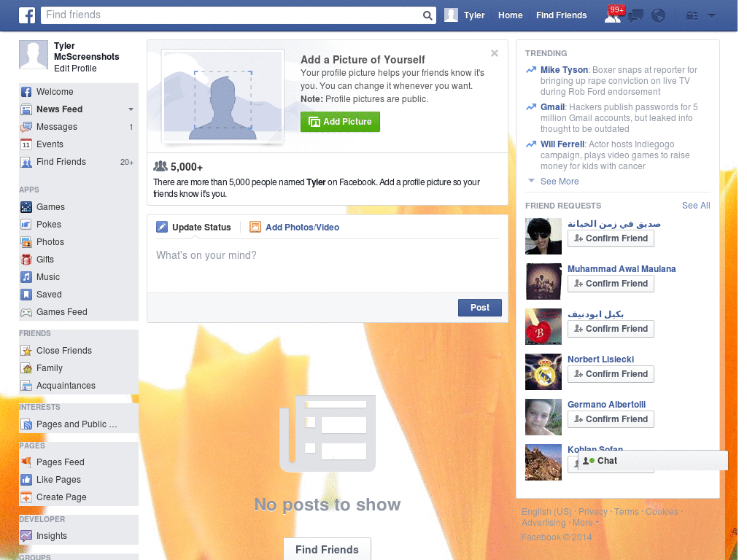Open Privacy footer link

592,511
